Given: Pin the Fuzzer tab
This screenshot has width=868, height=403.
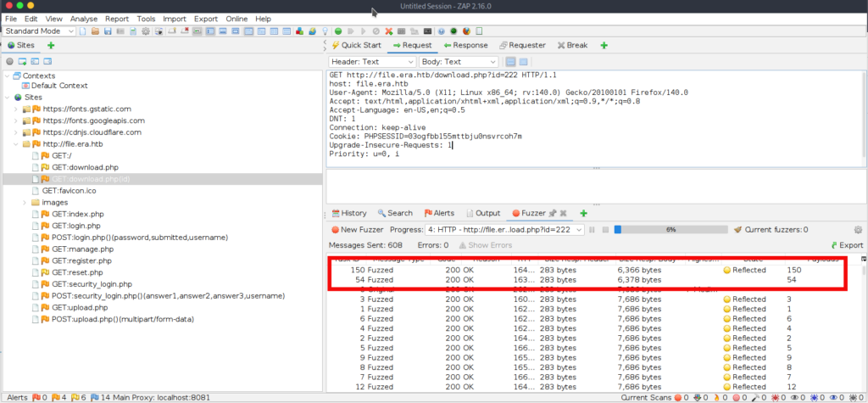Looking at the screenshot, I should (x=552, y=214).
